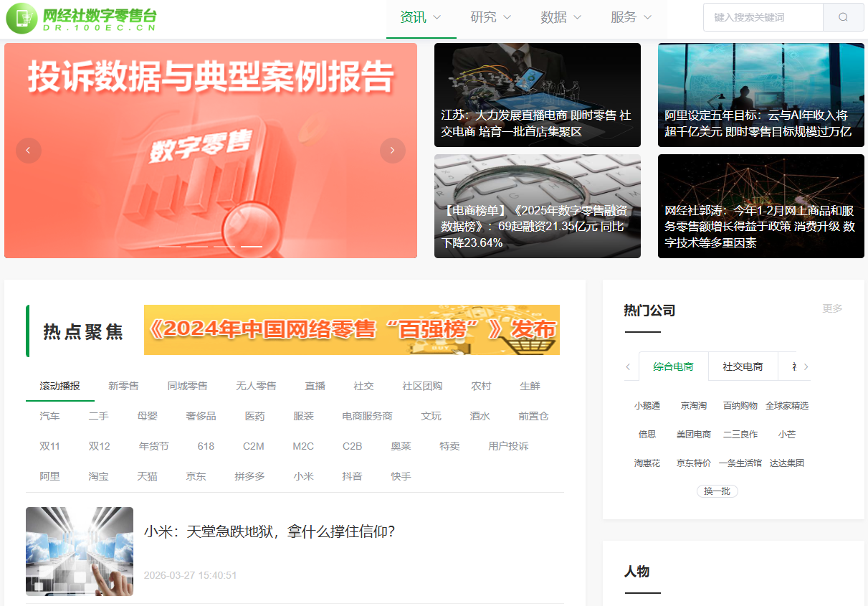This screenshot has height=606, width=868.
Task: Advance to next carousel slide arrow
Action: 392,151
